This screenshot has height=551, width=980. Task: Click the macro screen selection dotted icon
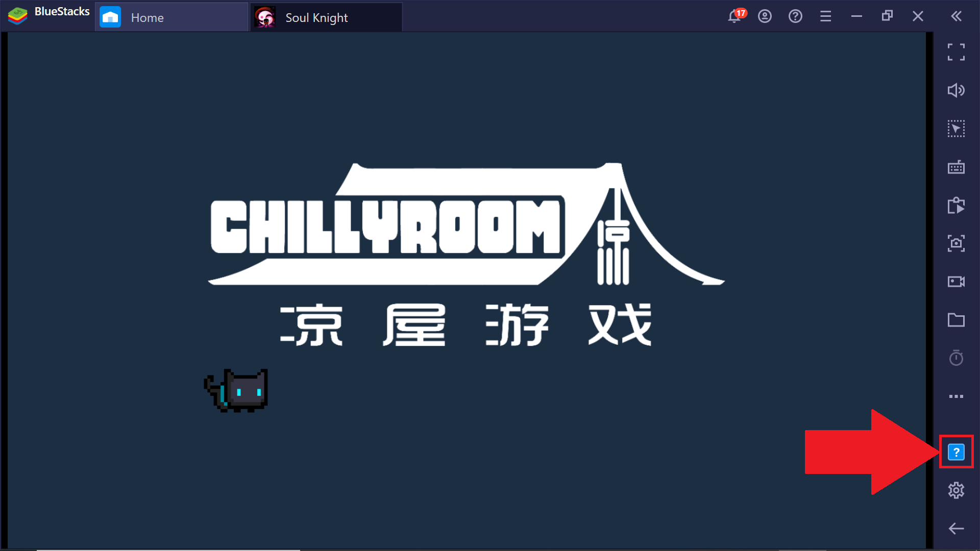click(958, 128)
